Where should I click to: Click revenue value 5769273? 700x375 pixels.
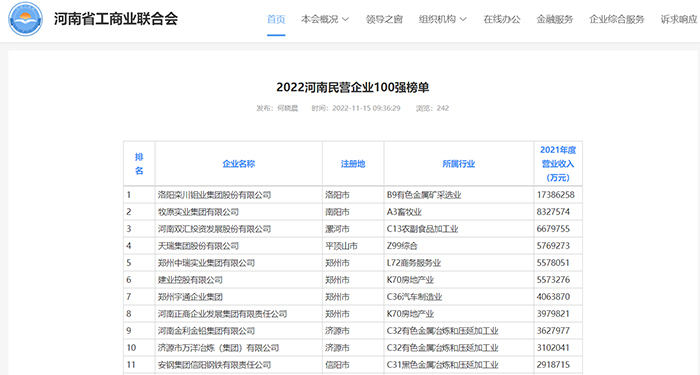[553, 246]
